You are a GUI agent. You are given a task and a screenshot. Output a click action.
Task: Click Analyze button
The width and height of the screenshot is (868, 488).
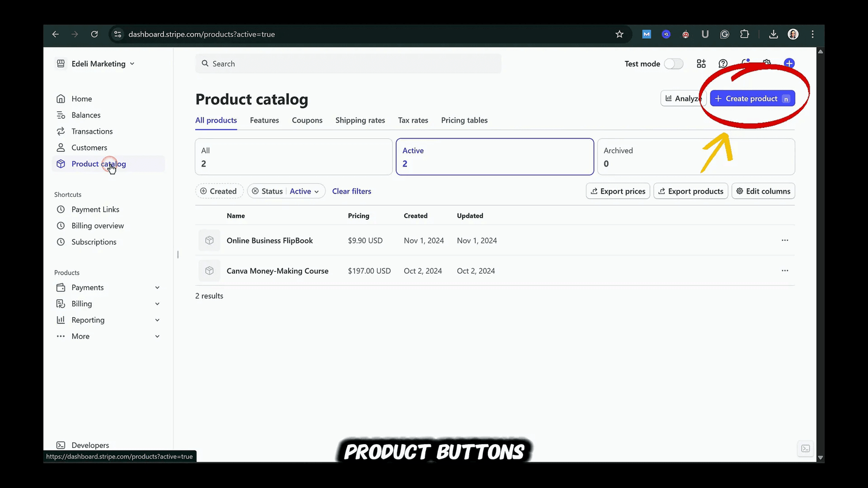683,98
